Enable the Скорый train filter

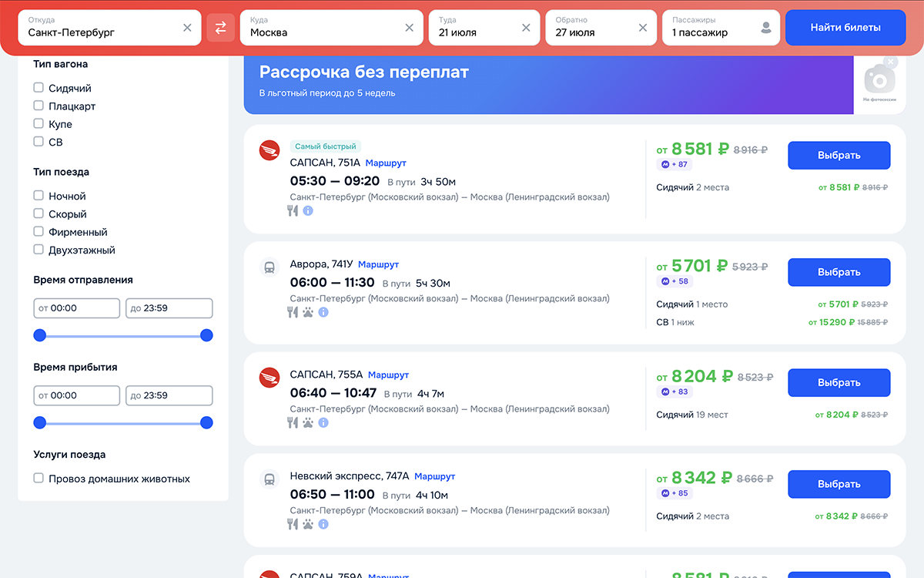[38, 213]
